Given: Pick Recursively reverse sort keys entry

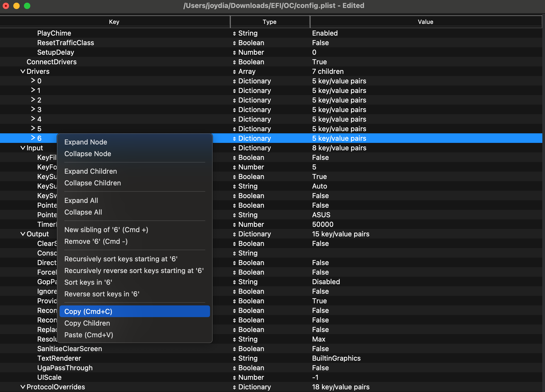Looking at the screenshot, I should click(x=135, y=271).
